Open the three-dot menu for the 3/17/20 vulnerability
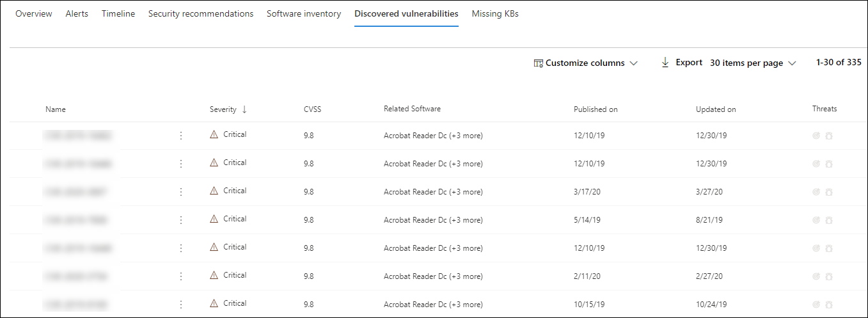Screen dimensions: 868x318 pyautogui.click(x=181, y=192)
